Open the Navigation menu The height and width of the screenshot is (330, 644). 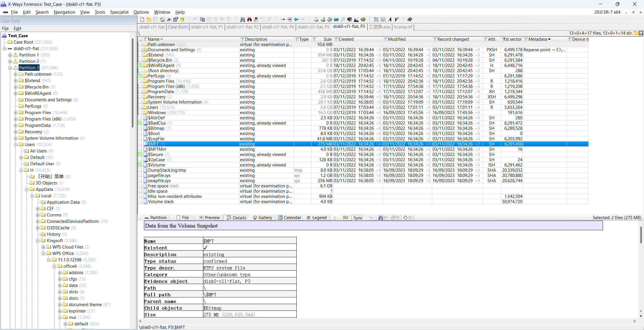(x=64, y=12)
